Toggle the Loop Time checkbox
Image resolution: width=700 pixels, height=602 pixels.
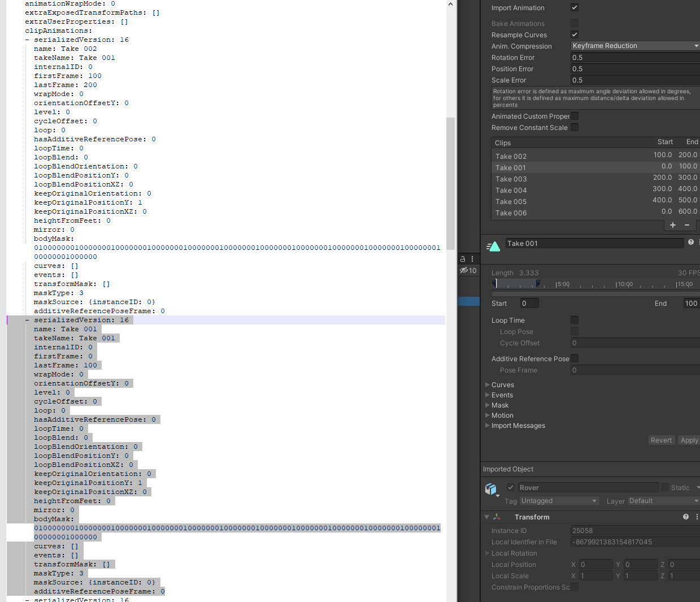574,320
